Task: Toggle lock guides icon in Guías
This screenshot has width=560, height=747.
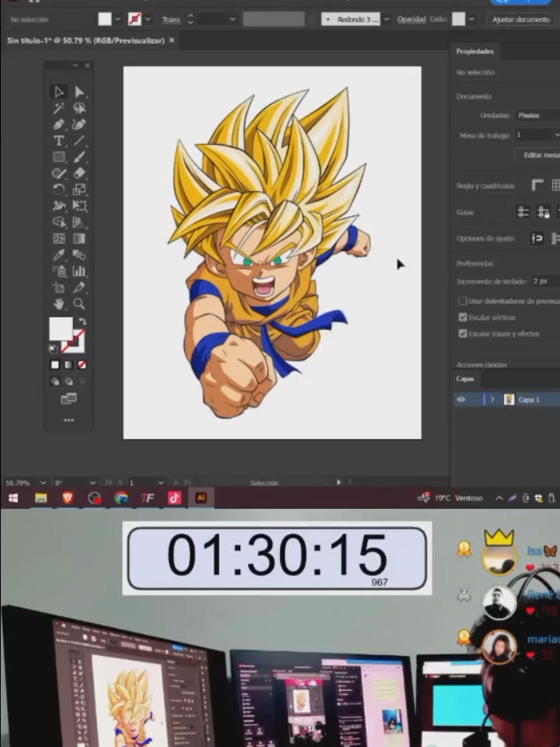Action: [543, 212]
